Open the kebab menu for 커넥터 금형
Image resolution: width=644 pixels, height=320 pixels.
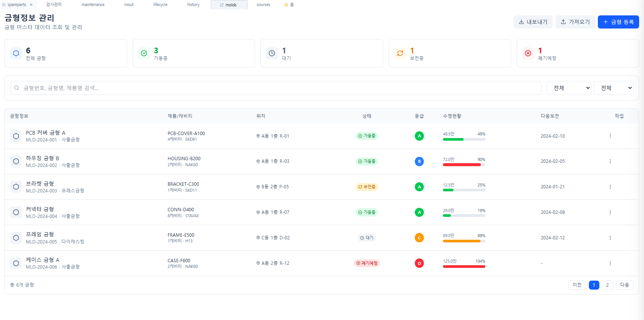tap(610, 212)
